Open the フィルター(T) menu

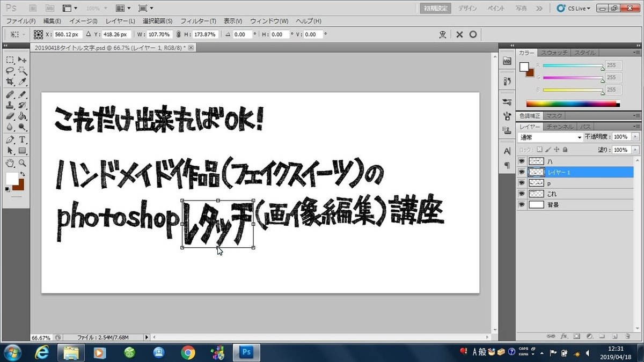click(198, 21)
